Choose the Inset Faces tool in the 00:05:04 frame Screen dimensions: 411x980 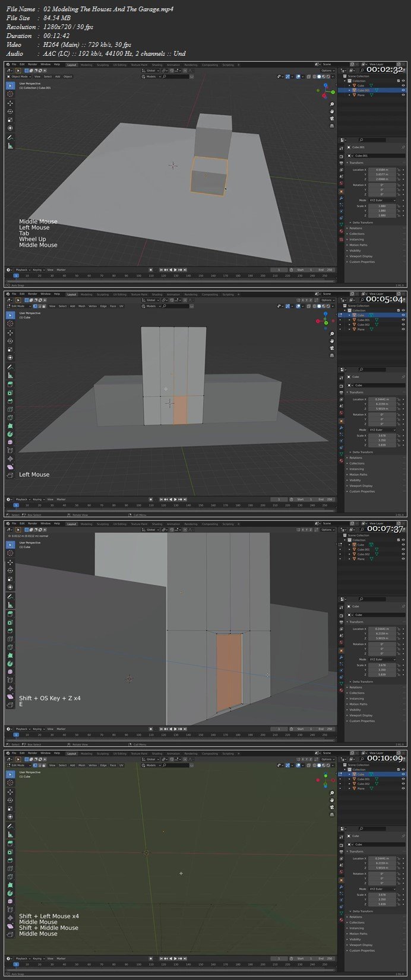tap(10, 392)
